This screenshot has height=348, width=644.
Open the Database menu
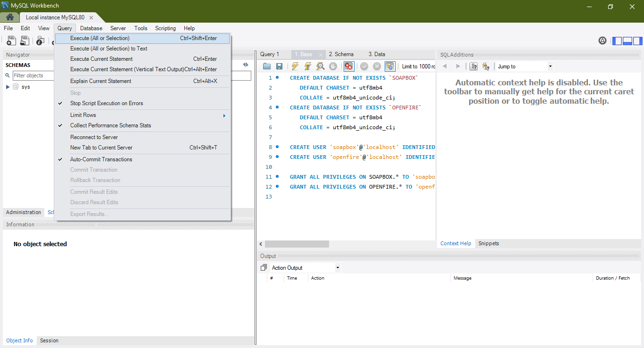(91, 28)
